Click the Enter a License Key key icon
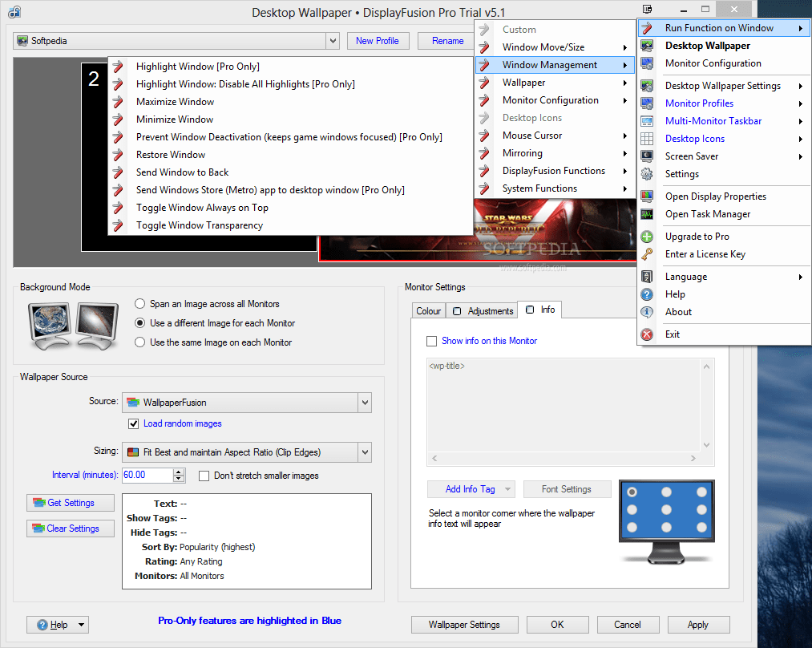The image size is (812, 648). [646, 253]
